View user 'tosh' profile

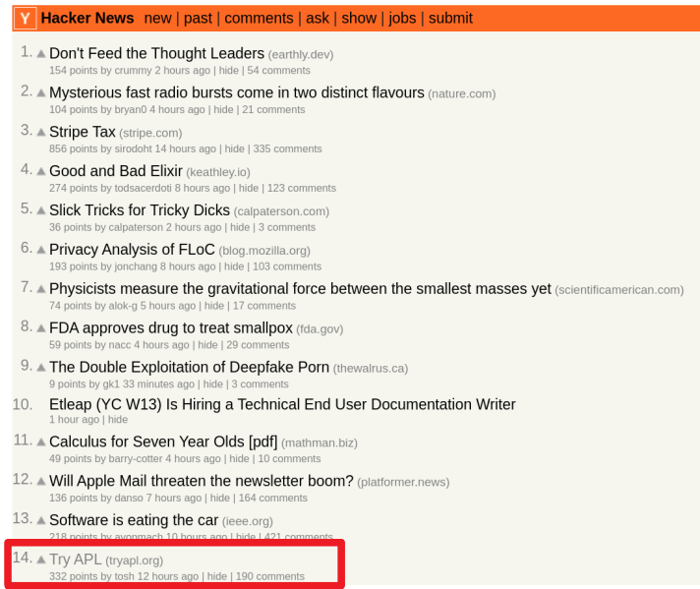click(124, 576)
